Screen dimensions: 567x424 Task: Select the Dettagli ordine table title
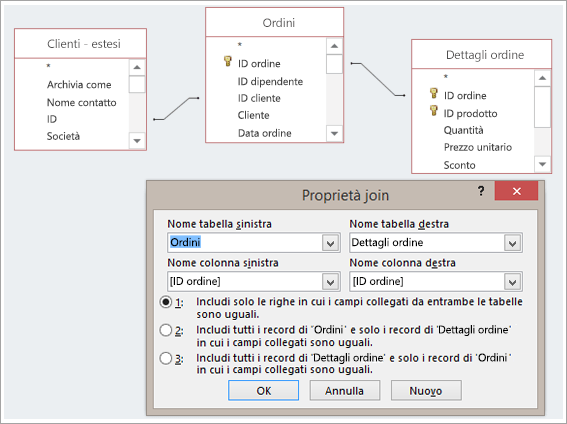click(485, 55)
